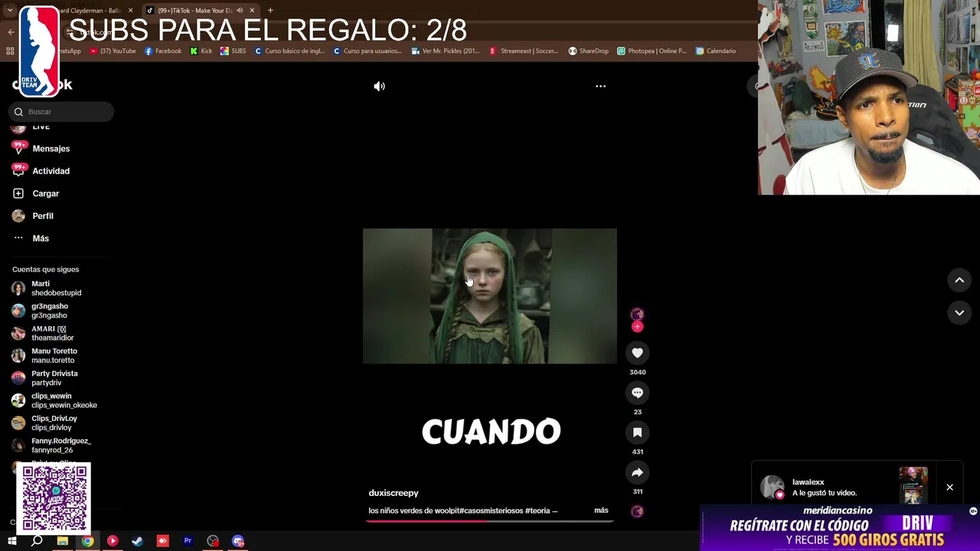The image size is (980, 551).
Task: Go to the previous video arrow
Action: point(959,281)
